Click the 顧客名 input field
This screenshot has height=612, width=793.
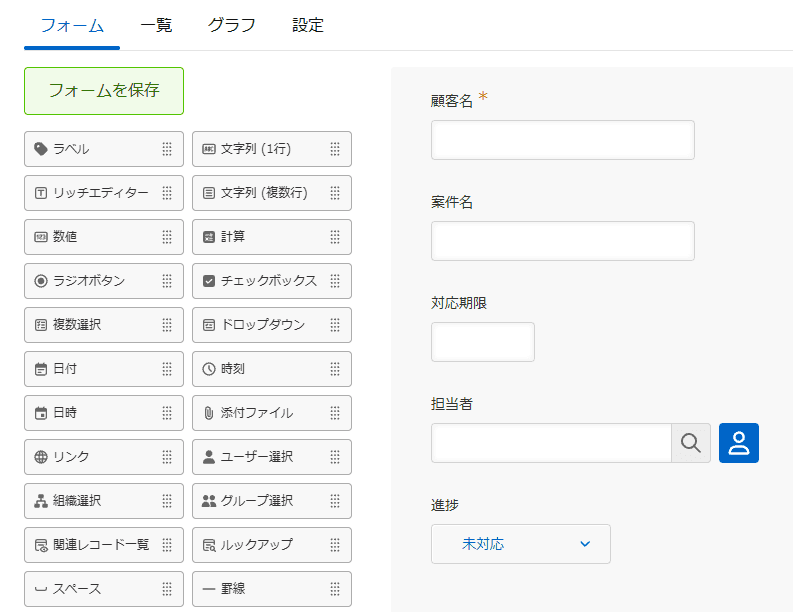[x=563, y=140]
